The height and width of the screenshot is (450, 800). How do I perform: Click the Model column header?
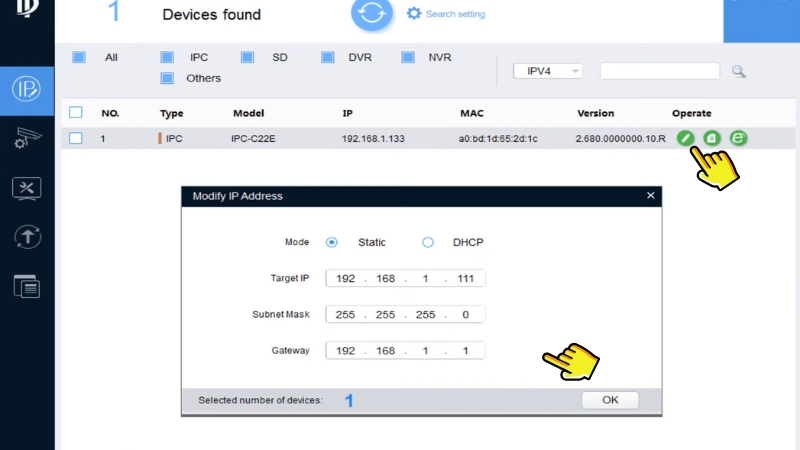248,113
